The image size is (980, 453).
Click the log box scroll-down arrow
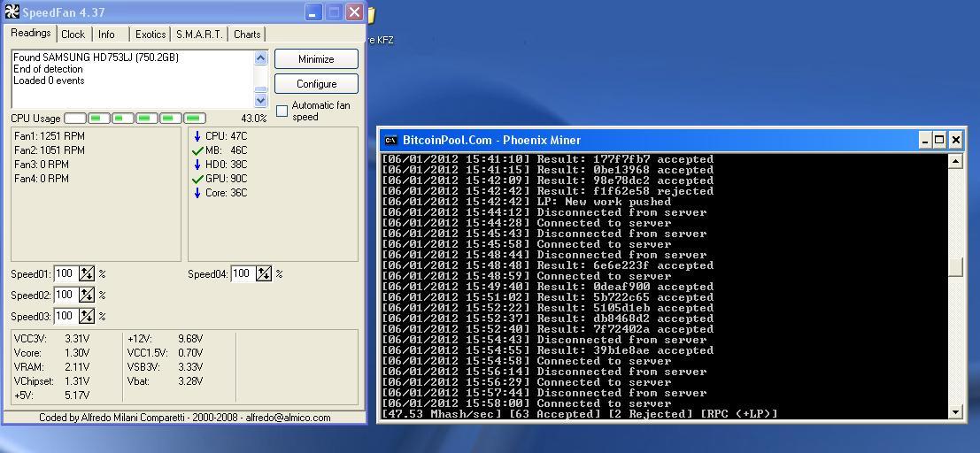click(x=261, y=99)
